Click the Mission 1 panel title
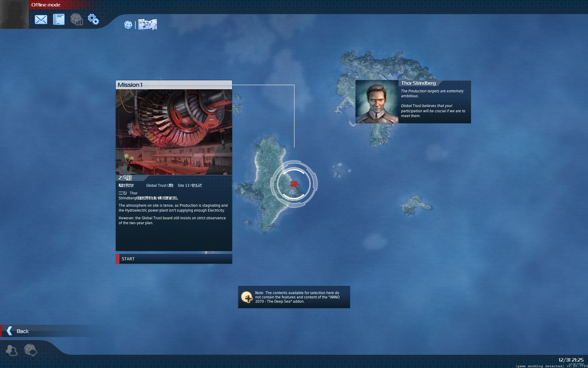 (130, 85)
